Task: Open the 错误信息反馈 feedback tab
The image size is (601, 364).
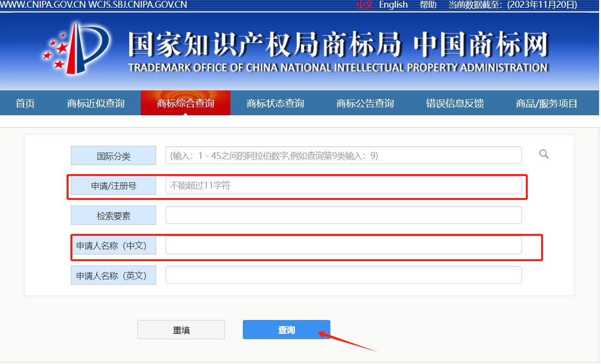Action: coord(454,103)
